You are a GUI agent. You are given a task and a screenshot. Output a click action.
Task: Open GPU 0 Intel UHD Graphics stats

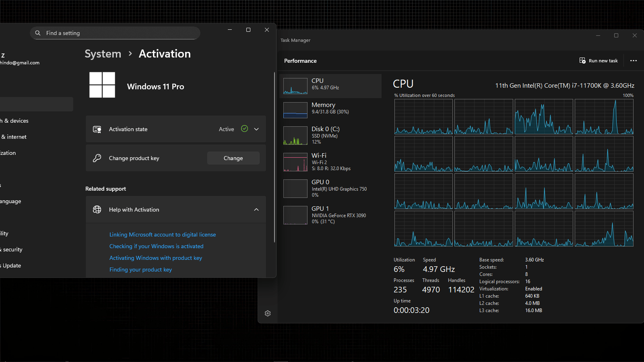[330, 188]
